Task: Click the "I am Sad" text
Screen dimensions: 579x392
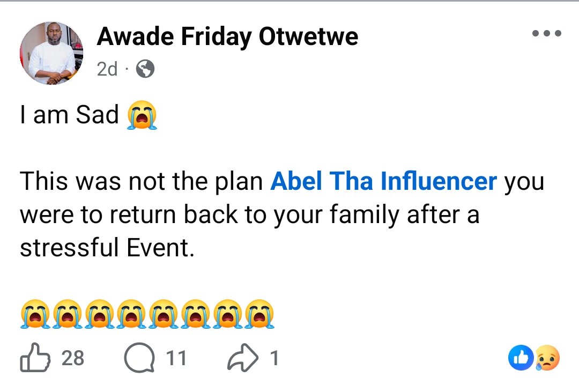Action: (69, 115)
